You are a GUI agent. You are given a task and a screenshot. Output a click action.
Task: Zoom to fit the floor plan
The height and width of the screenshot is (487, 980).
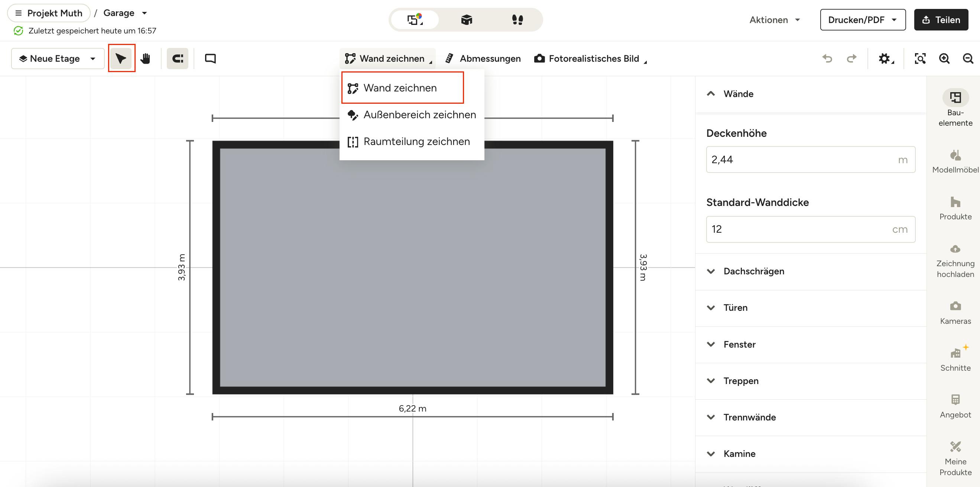click(920, 58)
